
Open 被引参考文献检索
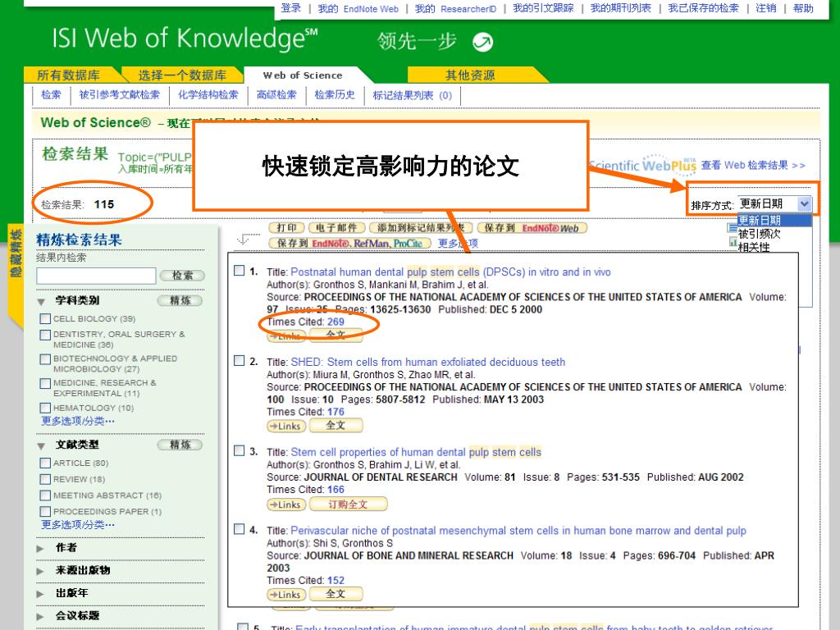(x=120, y=95)
